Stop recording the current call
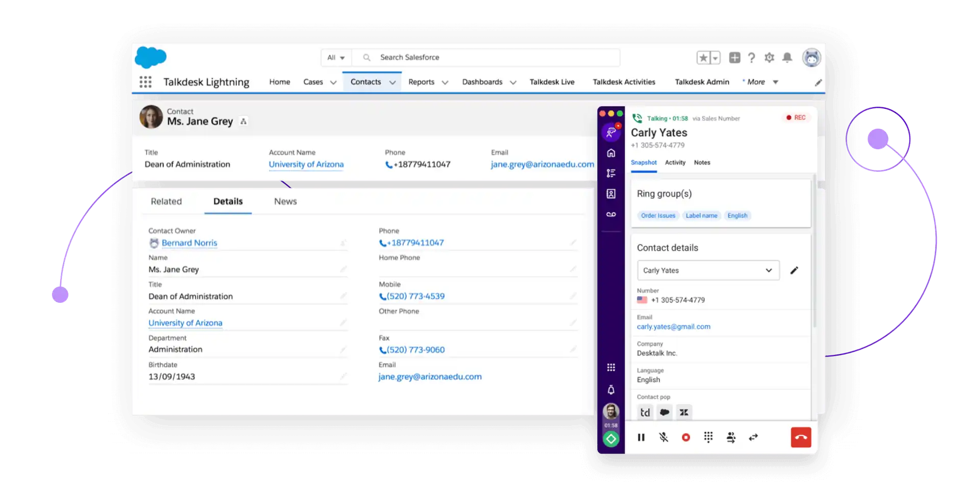 coord(686,437)
